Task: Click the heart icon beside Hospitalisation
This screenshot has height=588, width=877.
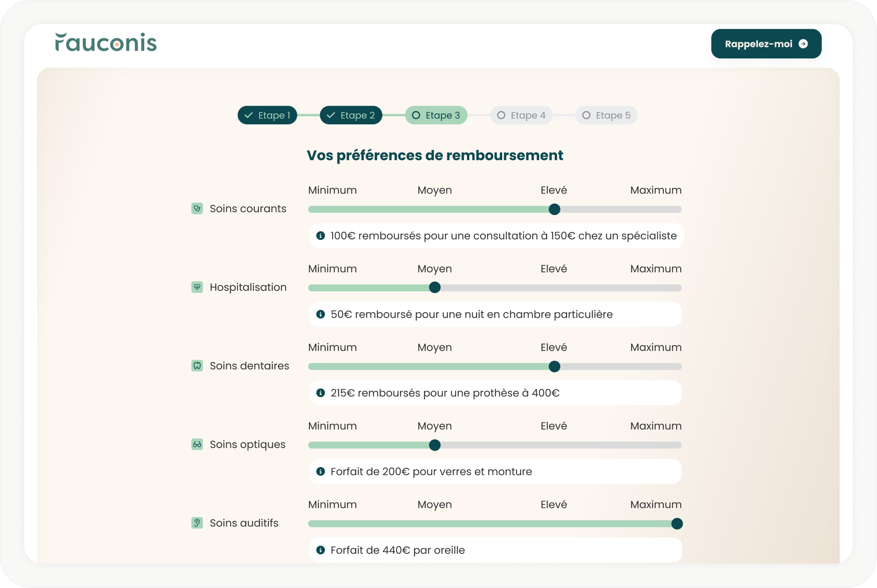Action: tap(197, 287)
